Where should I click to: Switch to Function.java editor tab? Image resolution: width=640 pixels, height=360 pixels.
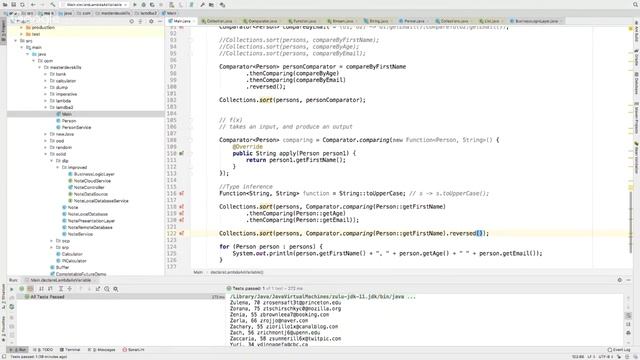pyautogui.click(x=303, y=21)
